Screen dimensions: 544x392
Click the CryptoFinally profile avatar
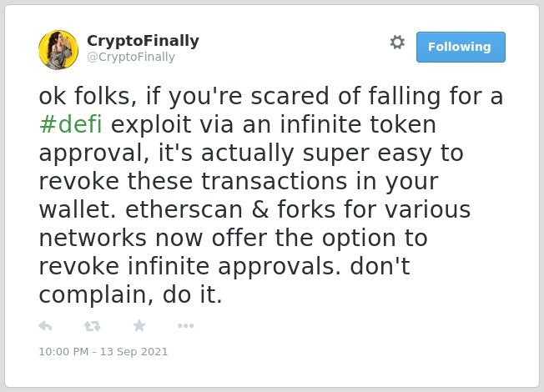(x=58, y=50)
